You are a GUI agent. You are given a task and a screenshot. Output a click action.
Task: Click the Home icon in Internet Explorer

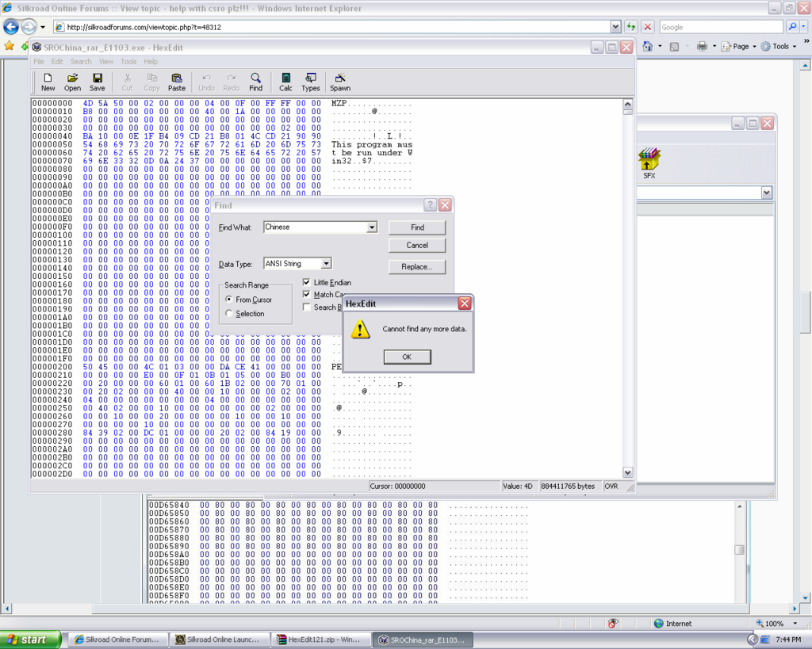click(x=647, y=47)
